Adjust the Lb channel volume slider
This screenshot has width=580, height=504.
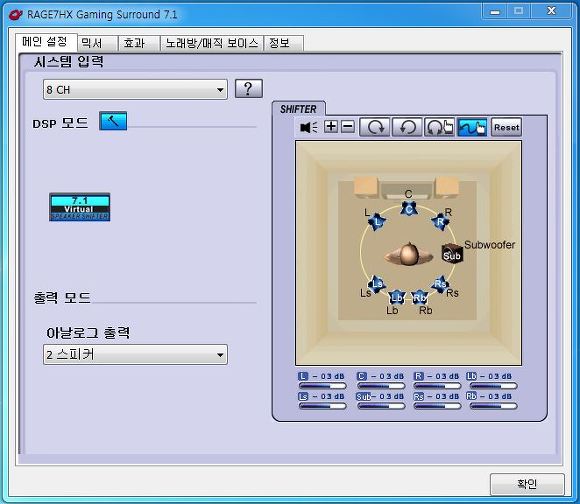pyautogui.click(x=493, y=386)
